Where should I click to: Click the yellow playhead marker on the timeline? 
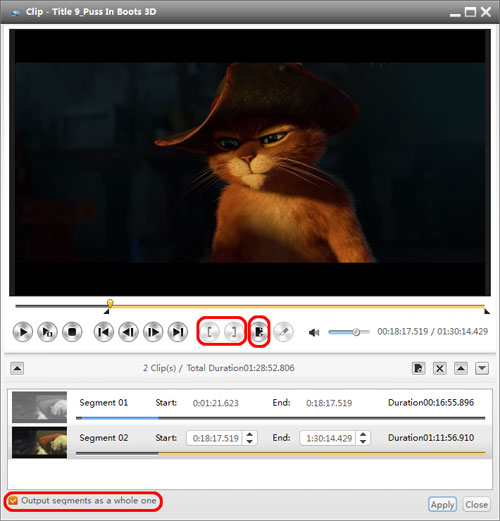[x=110, y=303]
